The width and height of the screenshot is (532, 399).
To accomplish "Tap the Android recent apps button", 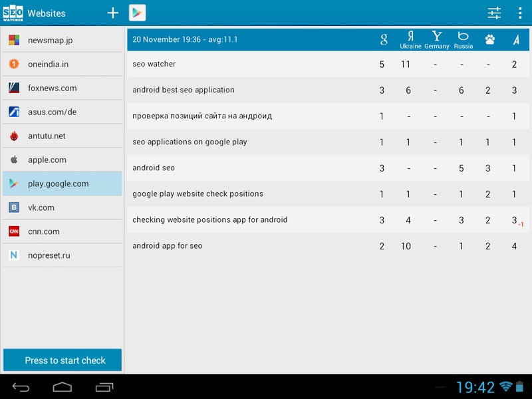I will tap(104, 387).
